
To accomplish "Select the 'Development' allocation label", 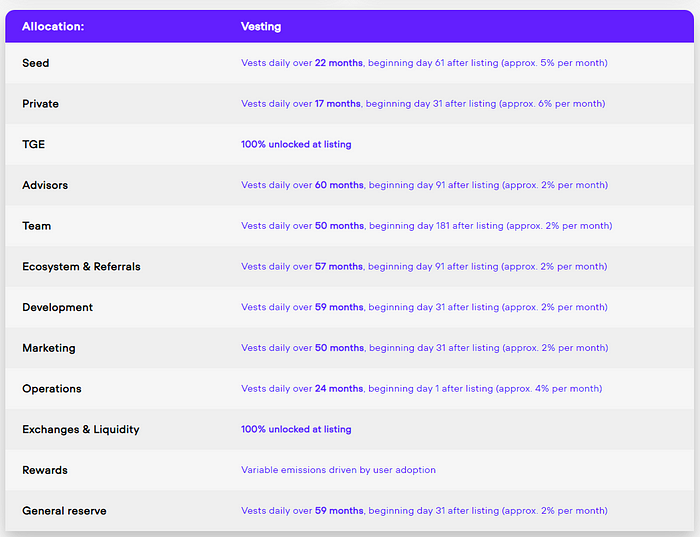I will point(58,307).
